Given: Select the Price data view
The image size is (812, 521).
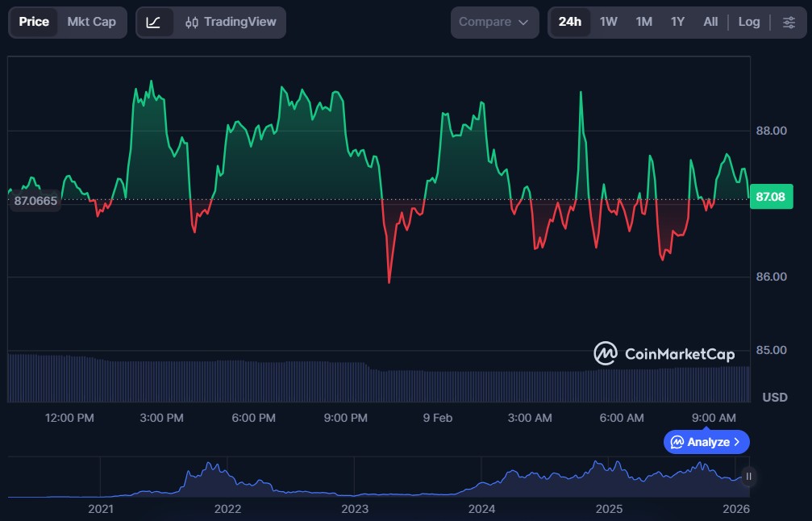Looking at the screenshot, I should [x=34, y=22].
